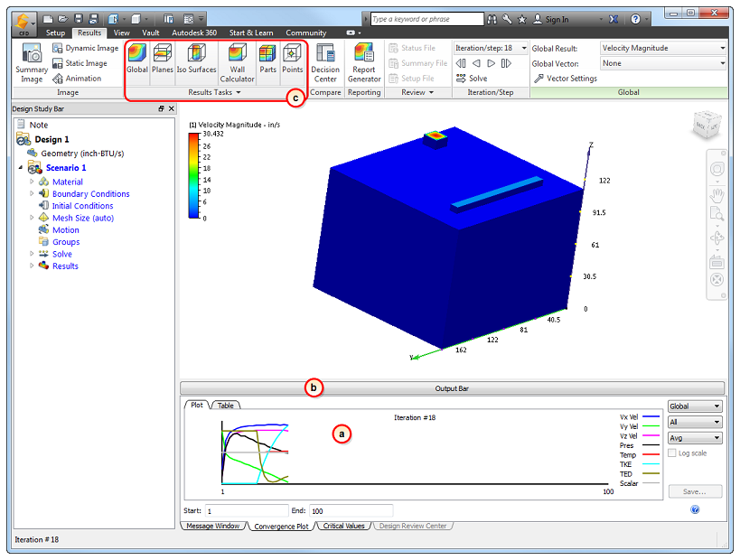Select the Points results task
The height and width of the screenshot is (560, 740).
click(x=292, y=59)
